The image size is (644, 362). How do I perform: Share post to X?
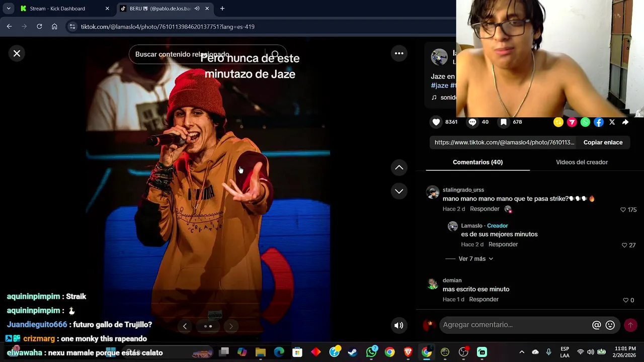tap(612, 122)
